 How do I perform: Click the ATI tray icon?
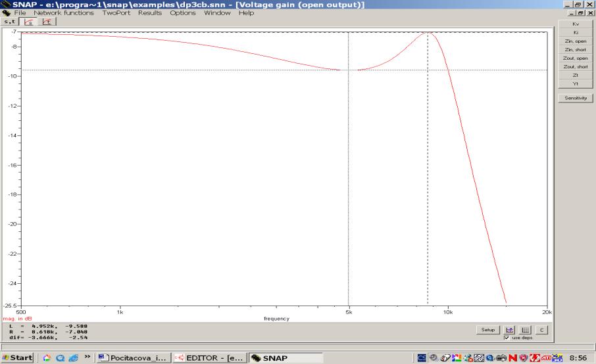tap(546, 357)
